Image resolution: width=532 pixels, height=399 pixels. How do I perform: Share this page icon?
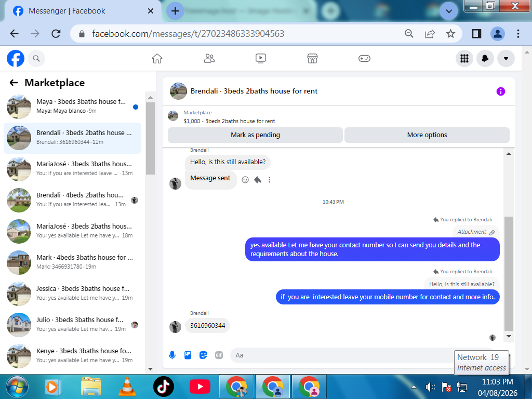(x=430, y=34)
